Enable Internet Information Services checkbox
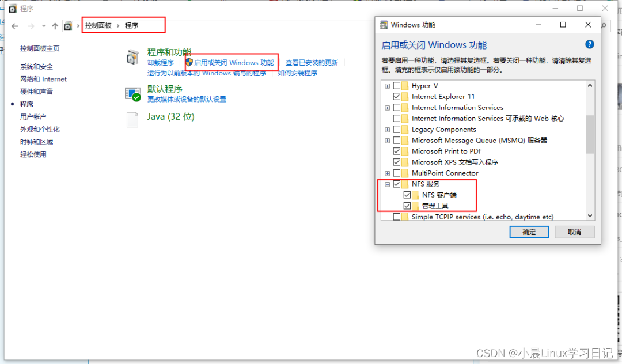Image resolution: width=622 pixels, height=364 pixels. coord(397,108)
